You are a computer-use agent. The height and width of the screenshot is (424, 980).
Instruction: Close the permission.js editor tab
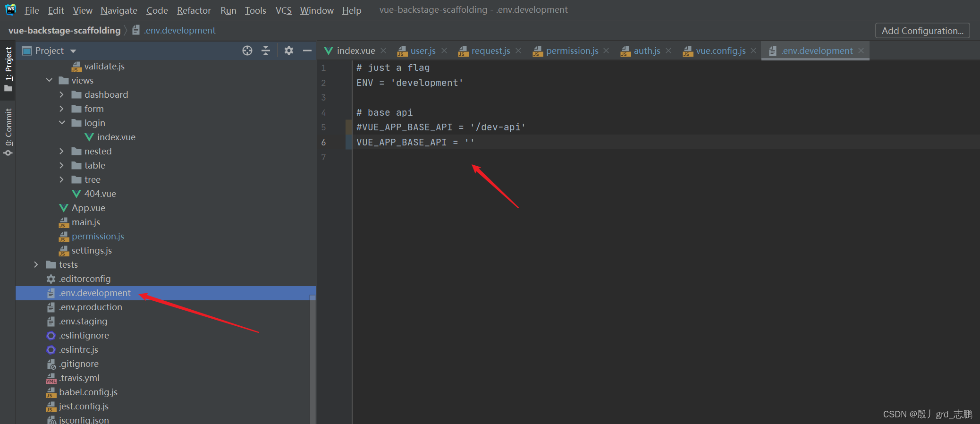pyautogui.click(x=606, y=51)
